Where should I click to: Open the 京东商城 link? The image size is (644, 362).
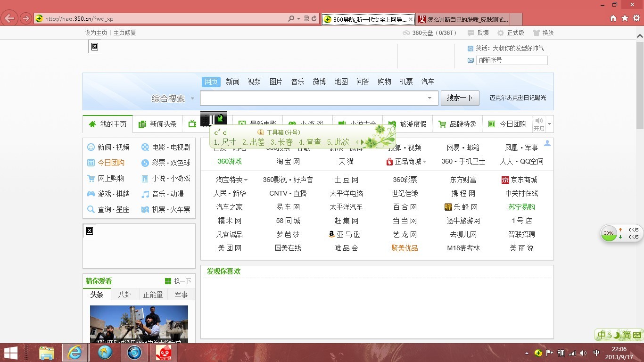tap(520, 180)
